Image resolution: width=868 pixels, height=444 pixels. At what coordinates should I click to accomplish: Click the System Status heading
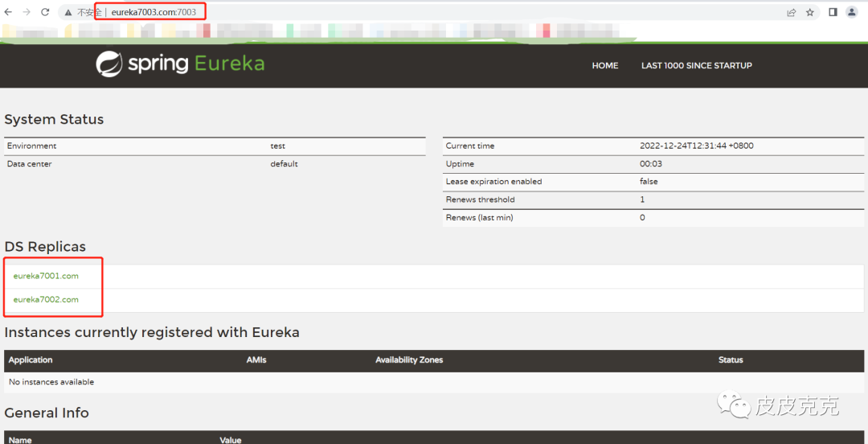54,119
